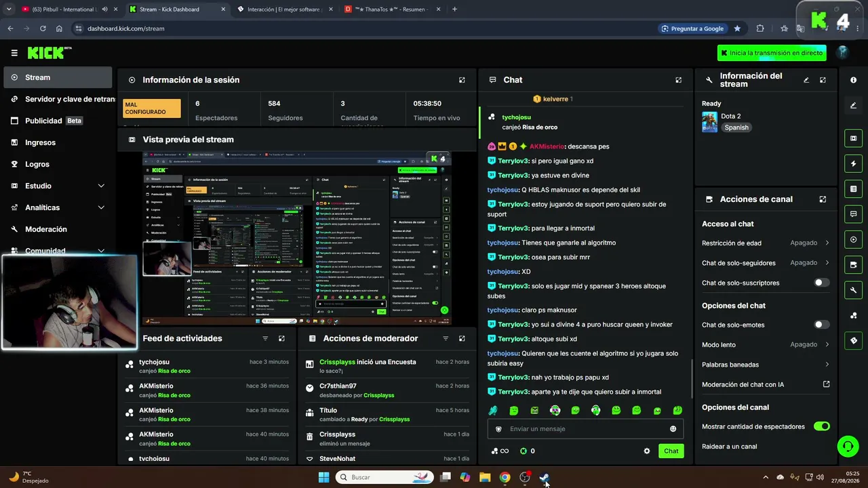
Task: Click the stream preview thumbnail
Action: pos(297,239)
